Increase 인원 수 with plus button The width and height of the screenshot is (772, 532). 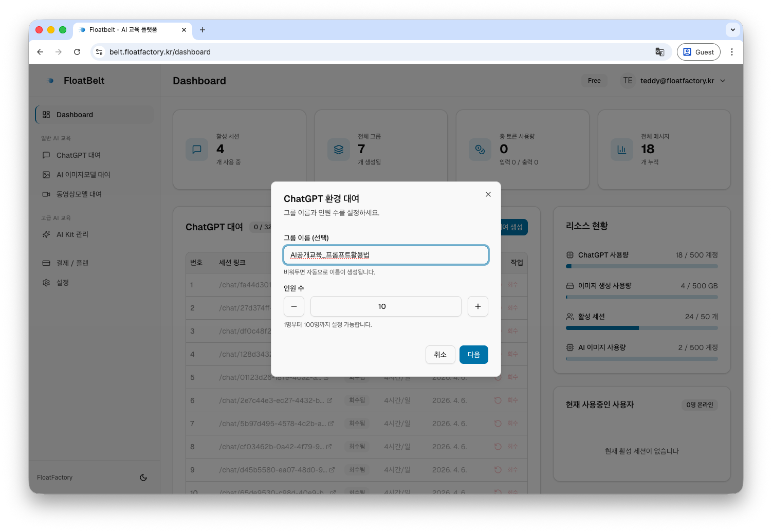tap(477, 306)
